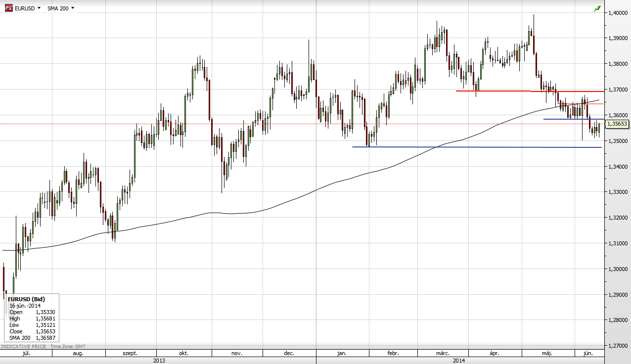Select the 2014 year label

click(459, 361)
